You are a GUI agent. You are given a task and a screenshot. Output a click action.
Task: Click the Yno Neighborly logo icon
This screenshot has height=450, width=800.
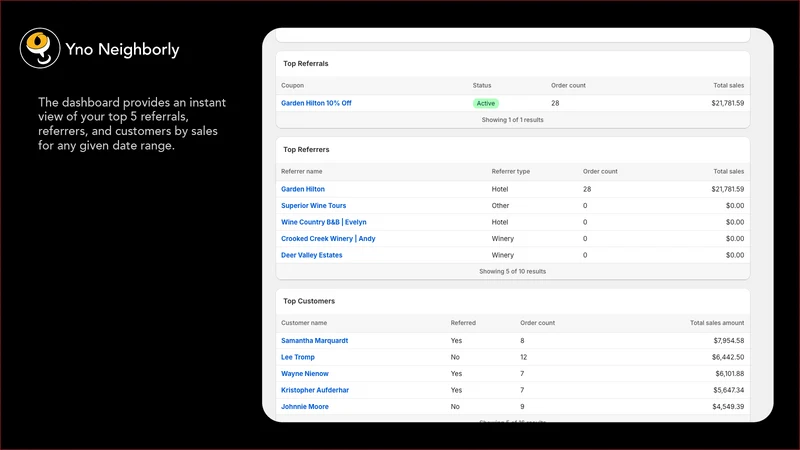(40, 48)
